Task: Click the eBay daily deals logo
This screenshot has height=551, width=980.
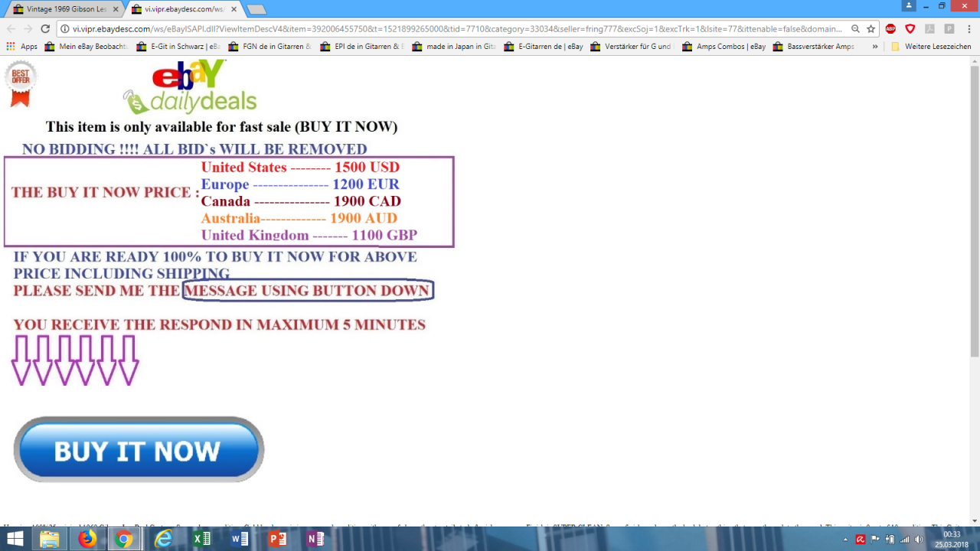Action: coord(190,87)
